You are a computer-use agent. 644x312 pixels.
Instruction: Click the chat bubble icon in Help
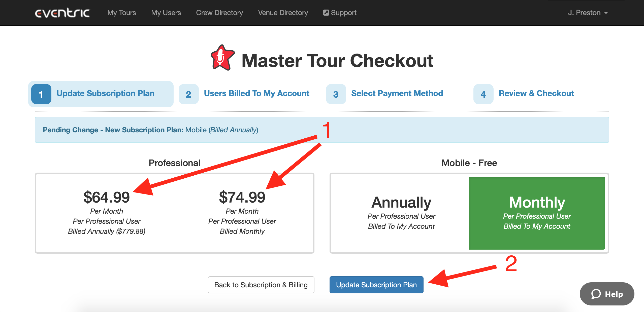point(596,294)
